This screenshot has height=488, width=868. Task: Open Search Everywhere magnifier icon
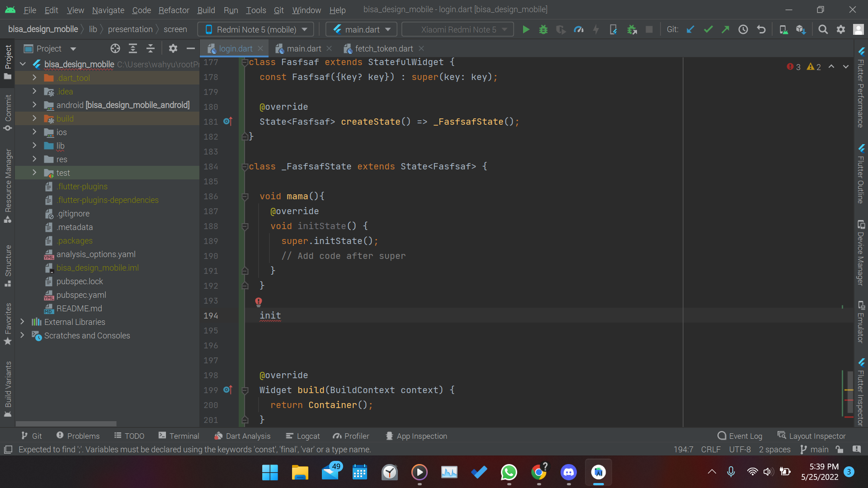click(x=823, y=29)
